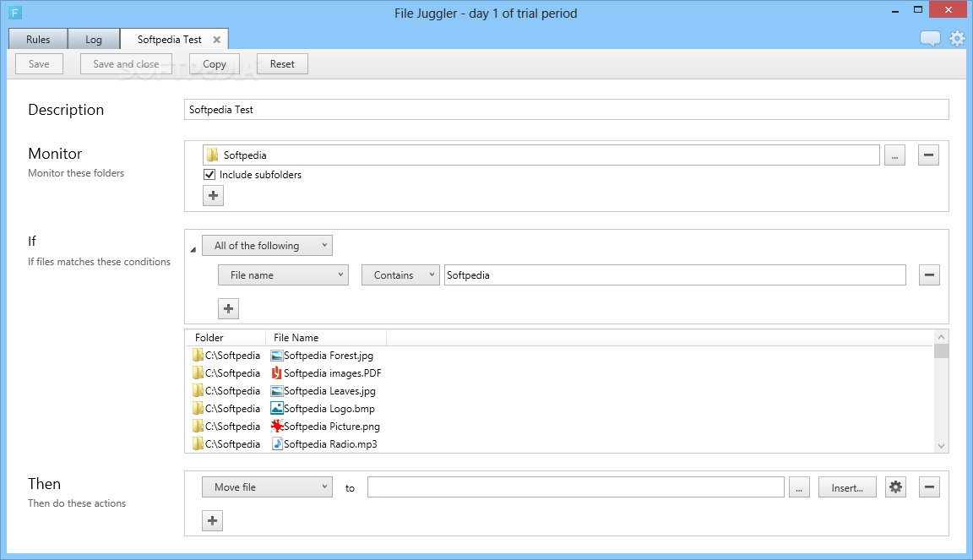Click the file list scrollbar up arrow

pos(942,337)
